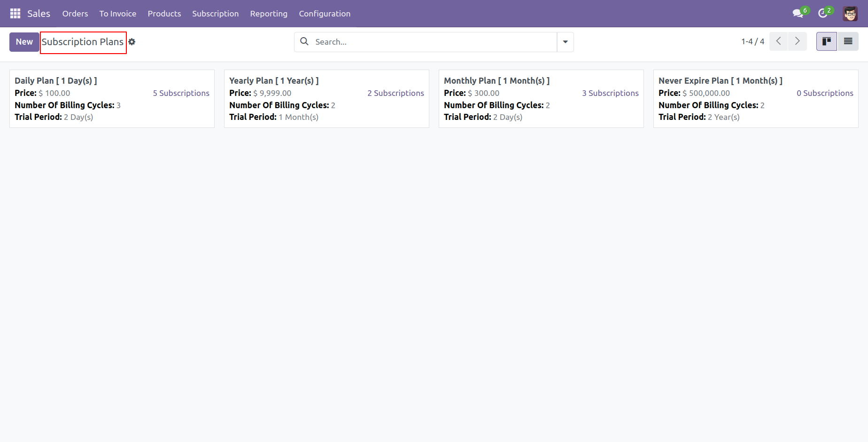Create a New subscription plan
This screenshot has height=442, width=868.
[x=24, y=42]
